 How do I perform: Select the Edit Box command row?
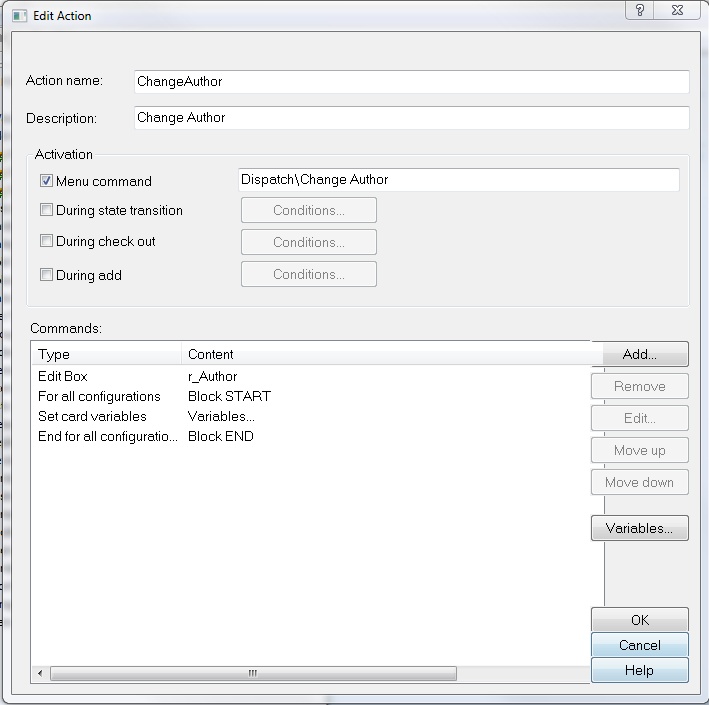click(x=310, y=376)
